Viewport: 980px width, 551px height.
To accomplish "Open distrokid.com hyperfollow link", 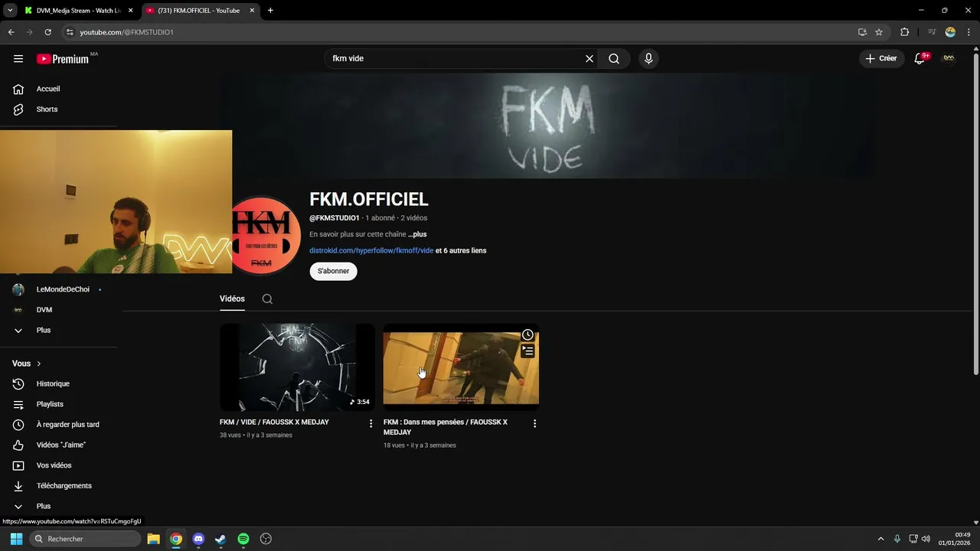I will 371,250.
